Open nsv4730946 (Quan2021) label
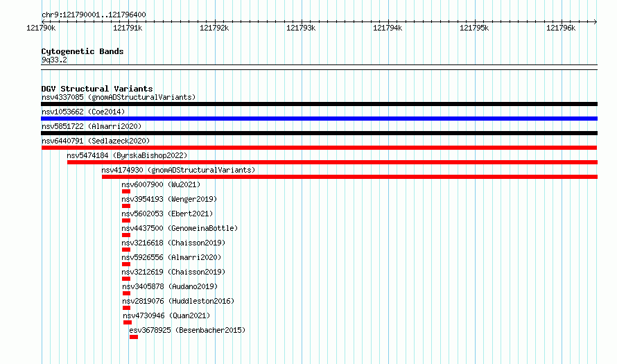Image resolution: width=617 pixels, height=364 pixels. pyautogui.click(x=166, y=315)
